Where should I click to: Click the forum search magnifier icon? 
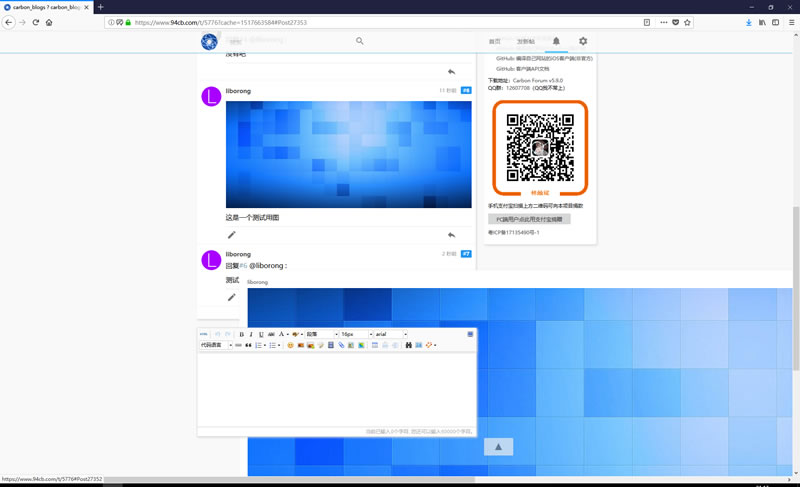click(x=360, y=41)
